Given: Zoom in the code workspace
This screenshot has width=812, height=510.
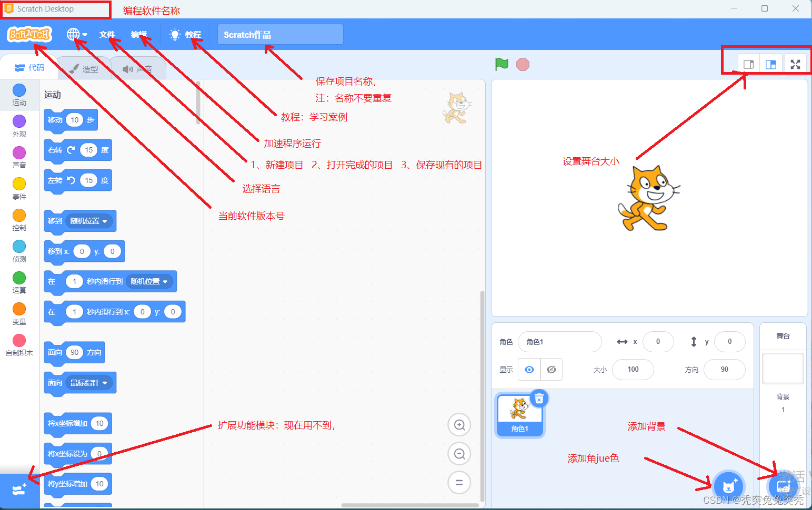Looking at the screenshot, I should (x=459, y=425).
